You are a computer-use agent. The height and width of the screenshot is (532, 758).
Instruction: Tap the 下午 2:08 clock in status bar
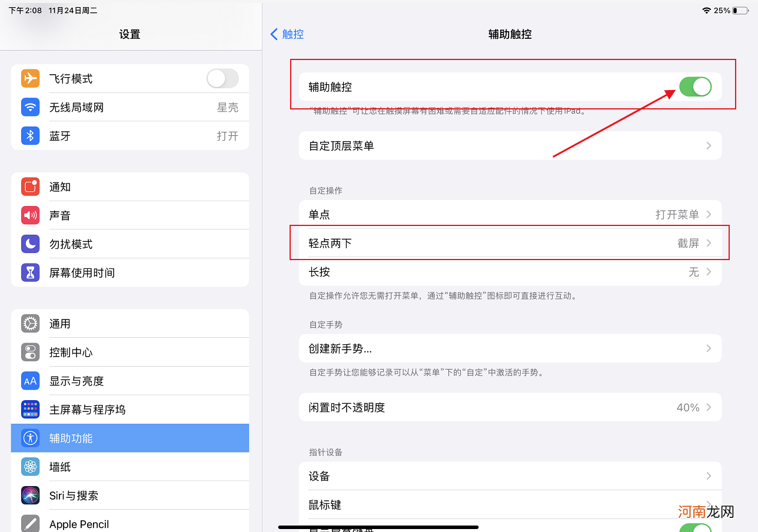pos(25,11)
